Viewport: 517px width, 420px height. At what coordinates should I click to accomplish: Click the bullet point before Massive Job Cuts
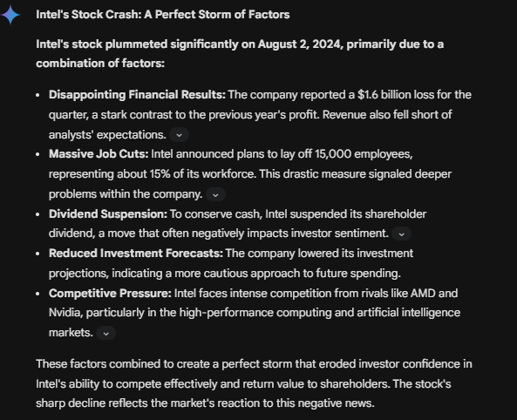coord(37,154)
